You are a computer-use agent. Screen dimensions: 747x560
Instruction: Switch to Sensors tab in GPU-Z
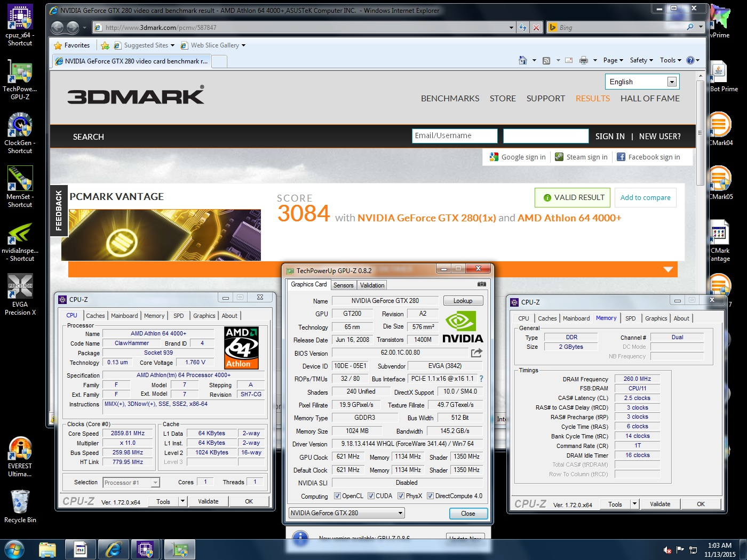point(344,285)
